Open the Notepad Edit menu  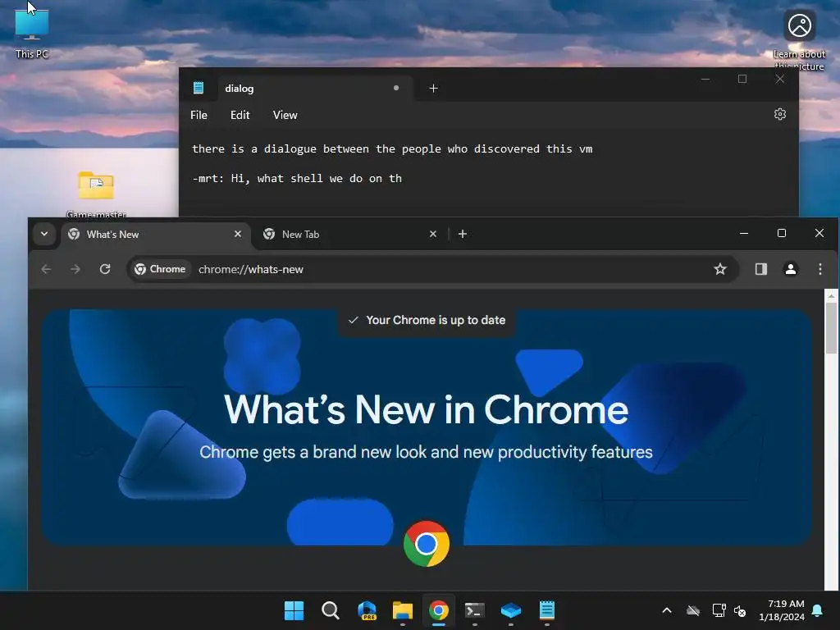point(240,115)
